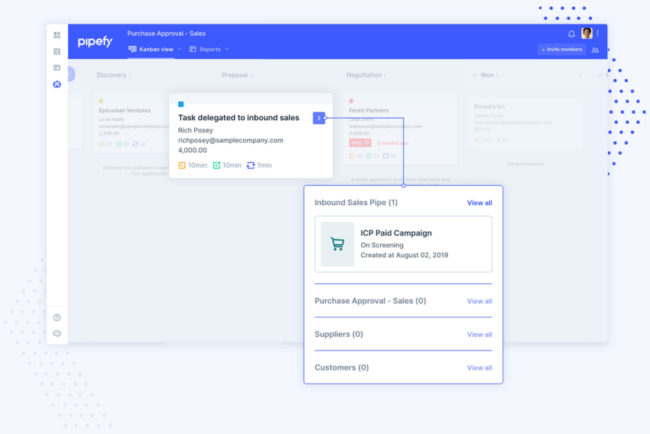Screen dimensions: 650x434
Task: Open the Negotiation column options
Action: coord(385,75)
